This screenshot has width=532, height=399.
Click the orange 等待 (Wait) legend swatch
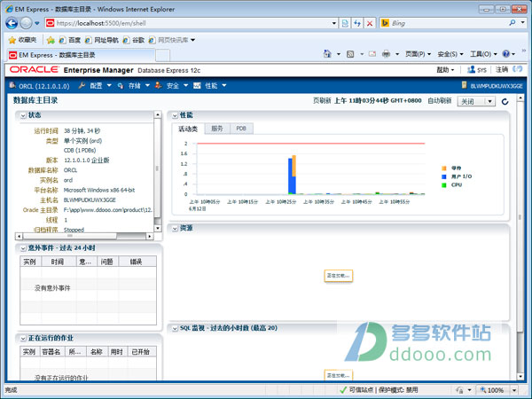(x=444, y=168)
